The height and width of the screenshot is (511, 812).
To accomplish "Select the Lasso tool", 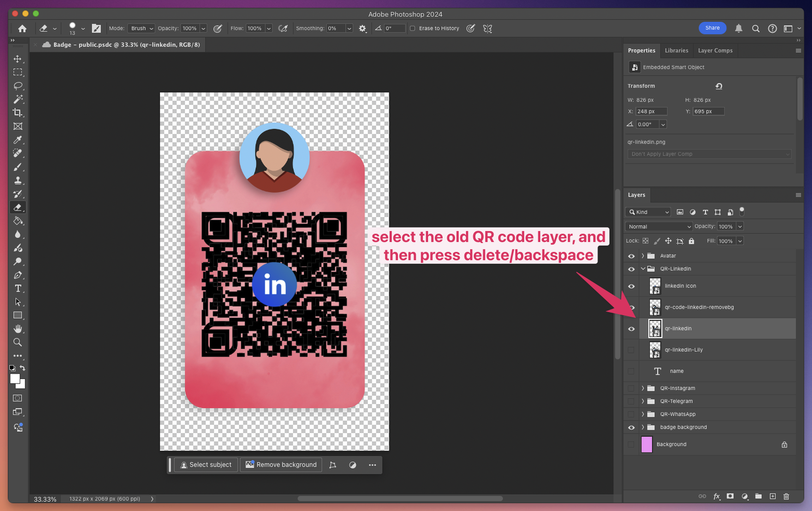I will pos(18,86).
